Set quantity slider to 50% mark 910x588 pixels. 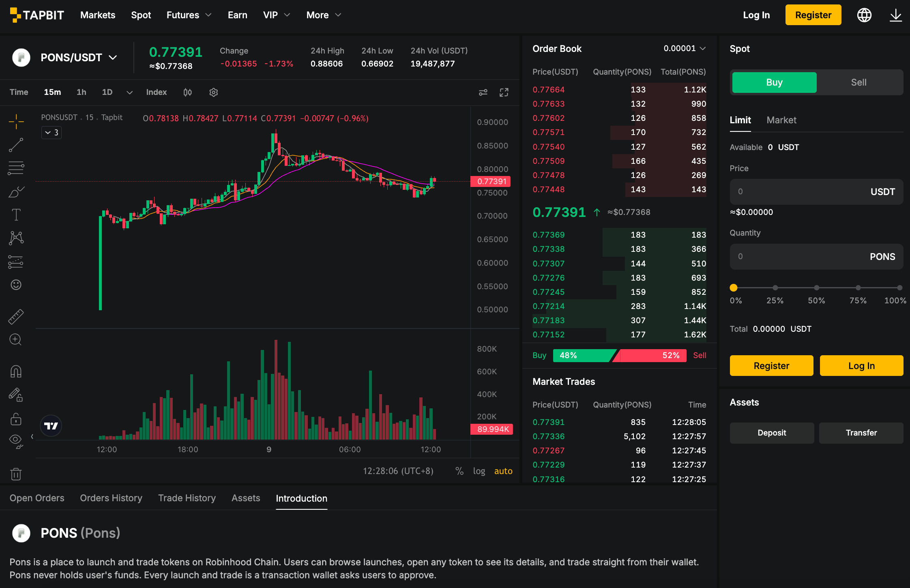pyautogui.click(x=817, y=288)
